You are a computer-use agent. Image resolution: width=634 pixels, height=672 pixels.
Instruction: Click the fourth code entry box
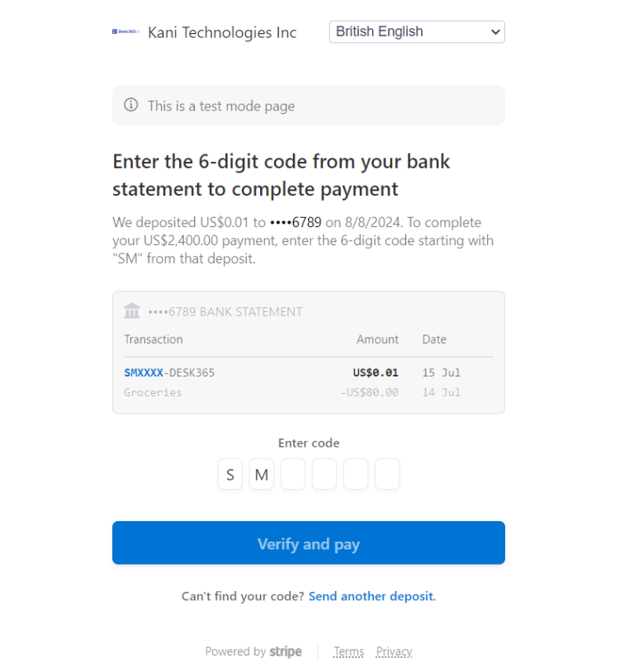pyautogui.click(x=324, y=474)
